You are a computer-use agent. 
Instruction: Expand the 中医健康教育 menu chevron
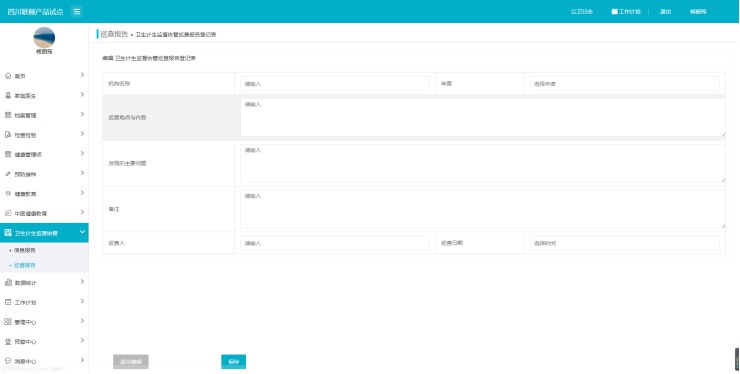(x=82, y=212)
